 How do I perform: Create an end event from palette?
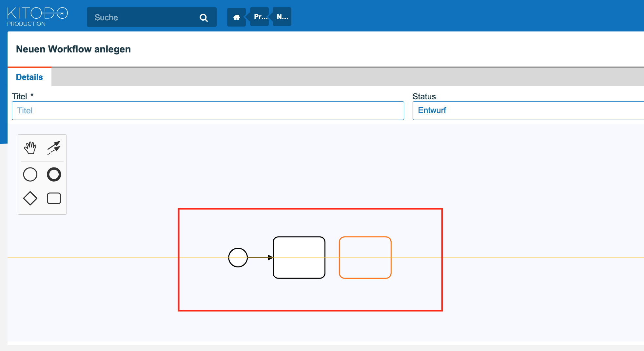point(54,174)
